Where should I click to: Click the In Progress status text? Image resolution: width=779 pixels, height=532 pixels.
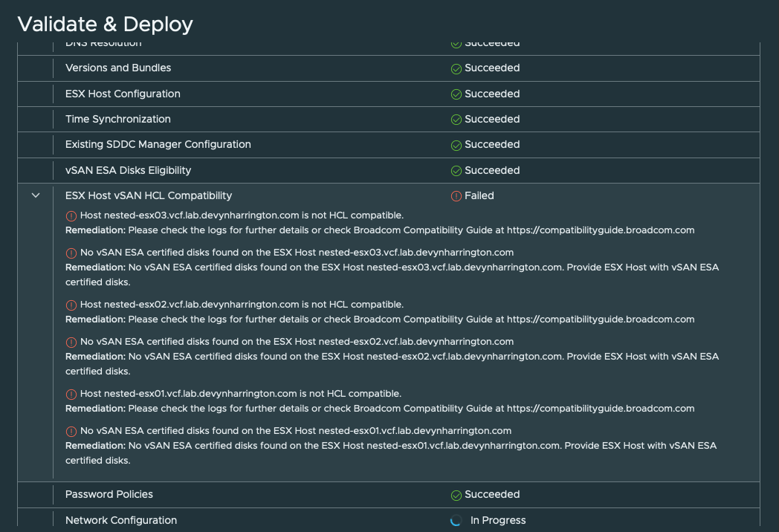click(x=498, y=520)
